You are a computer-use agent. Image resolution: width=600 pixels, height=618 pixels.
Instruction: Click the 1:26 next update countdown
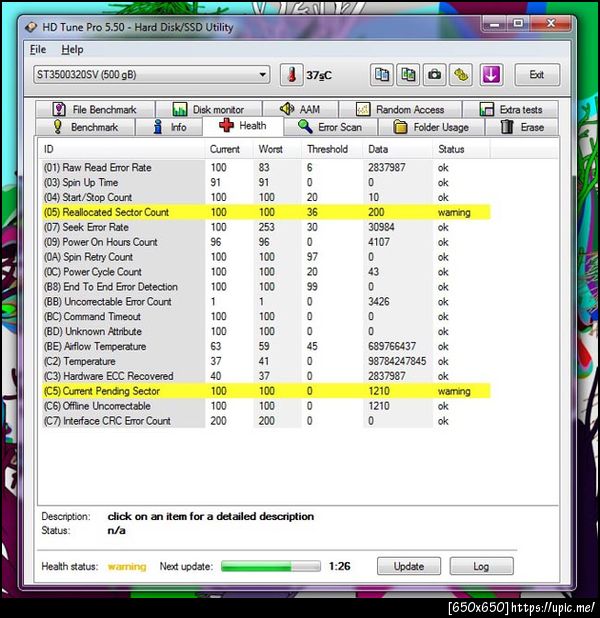pyautogui.click(x=339, y=566)
